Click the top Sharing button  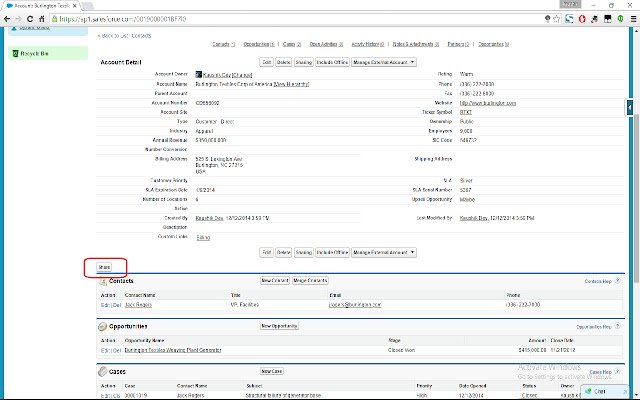pyautogui.click(x=303, y=62)
